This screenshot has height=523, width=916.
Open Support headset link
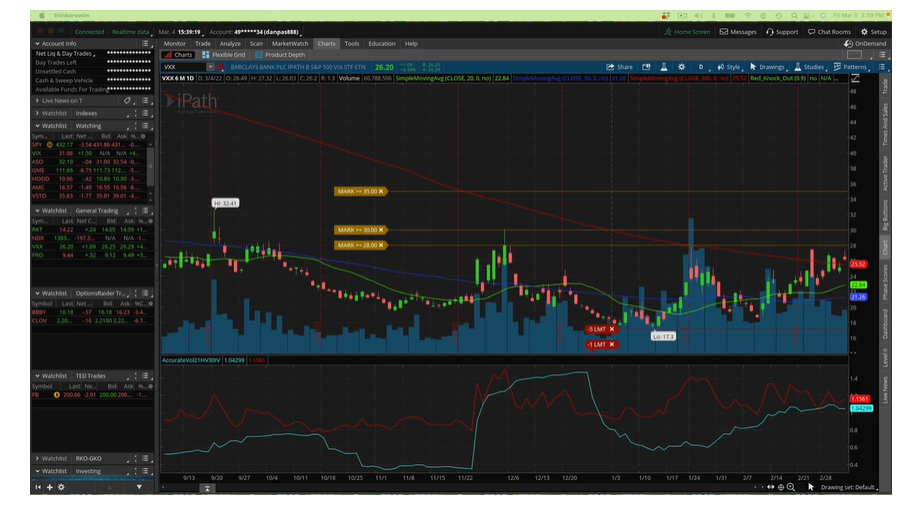coord(782,32)
